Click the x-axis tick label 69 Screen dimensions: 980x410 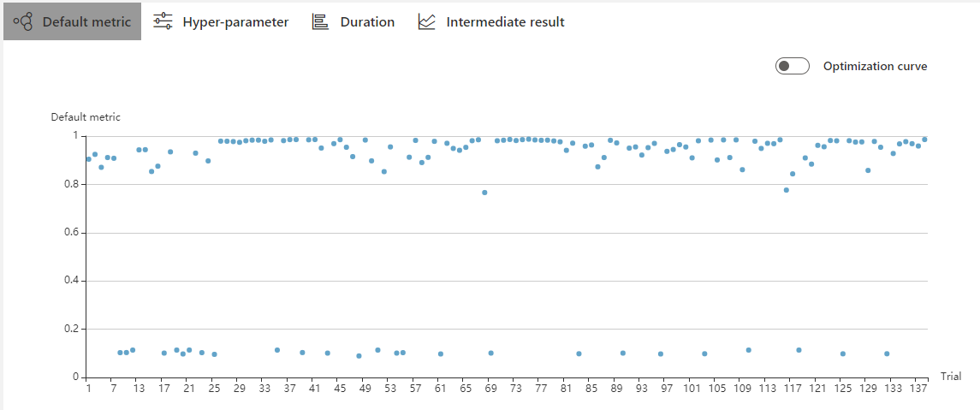click(x=490, y=389)
